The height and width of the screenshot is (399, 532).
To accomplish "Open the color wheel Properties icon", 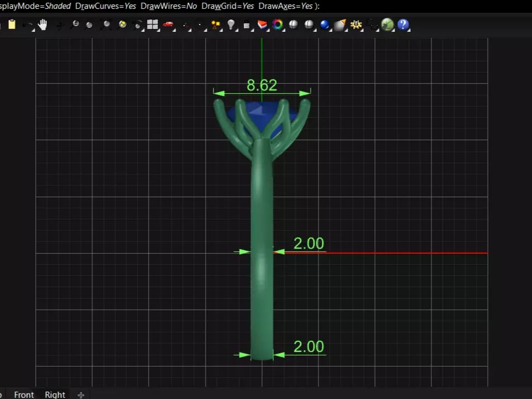I will (x=278, y=25).
